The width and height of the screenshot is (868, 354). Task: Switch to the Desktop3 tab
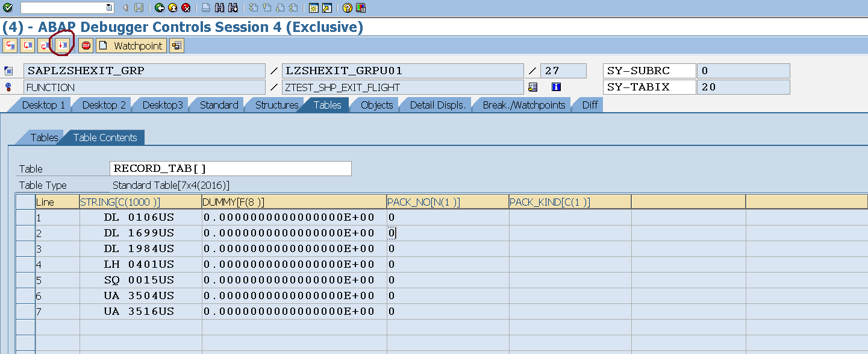point(163,105)
